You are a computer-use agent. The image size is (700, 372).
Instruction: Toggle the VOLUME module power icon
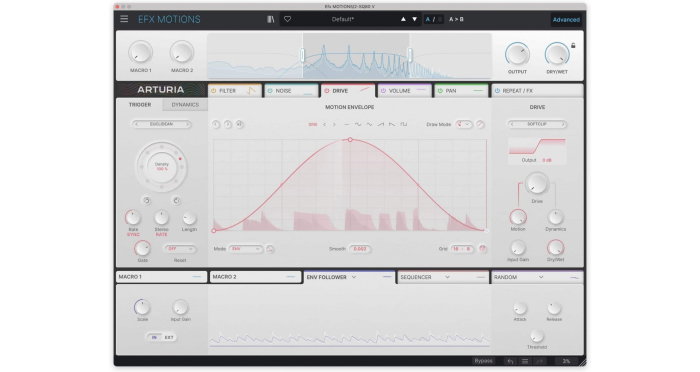pyautogui.click(x=383, y=91)
